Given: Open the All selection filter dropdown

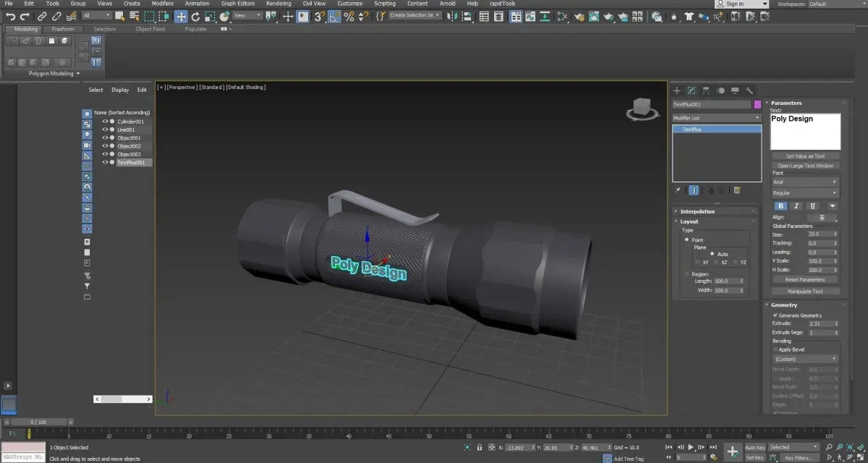Looking at the screenshot, I should 98,15.
